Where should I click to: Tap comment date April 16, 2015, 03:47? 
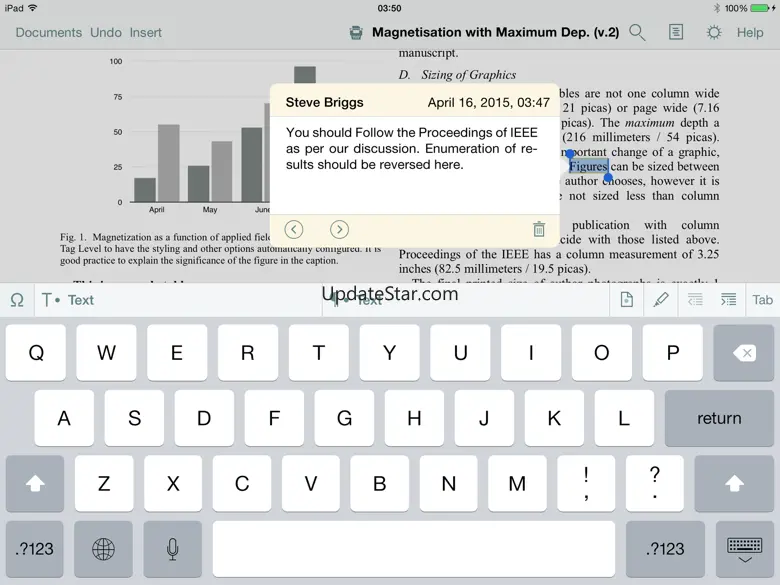[488, 102]
